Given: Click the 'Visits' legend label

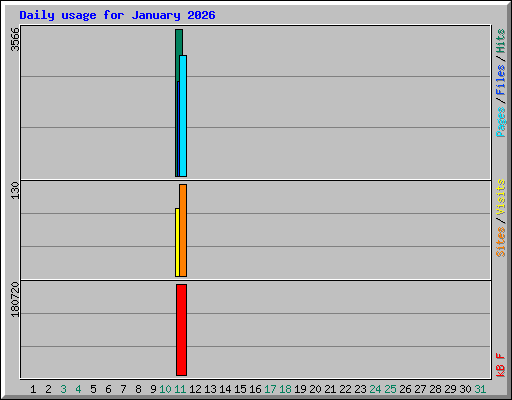Looking at the screenshot, I should click(500, 197).
